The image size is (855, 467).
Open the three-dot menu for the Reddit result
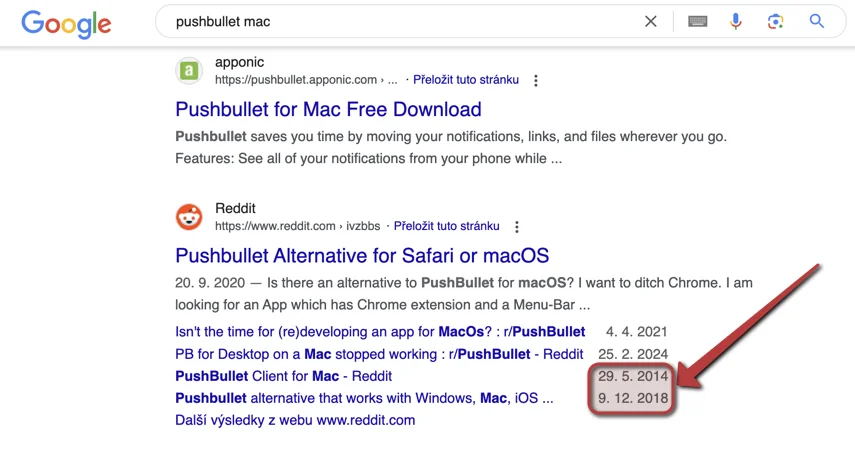pos(516,227)
